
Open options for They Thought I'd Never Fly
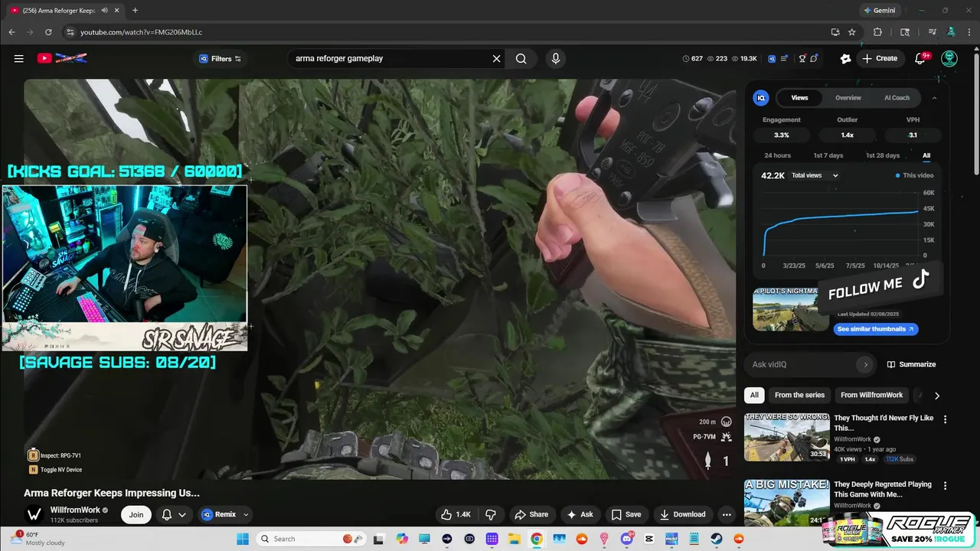pos(945,419)
